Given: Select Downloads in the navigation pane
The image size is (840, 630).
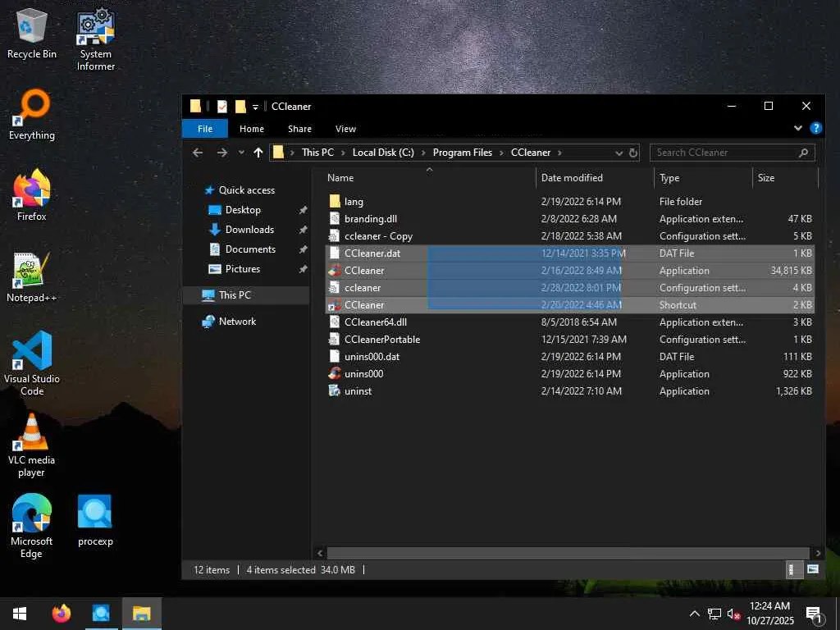Looking at the screenshot, I should point(249,230).
